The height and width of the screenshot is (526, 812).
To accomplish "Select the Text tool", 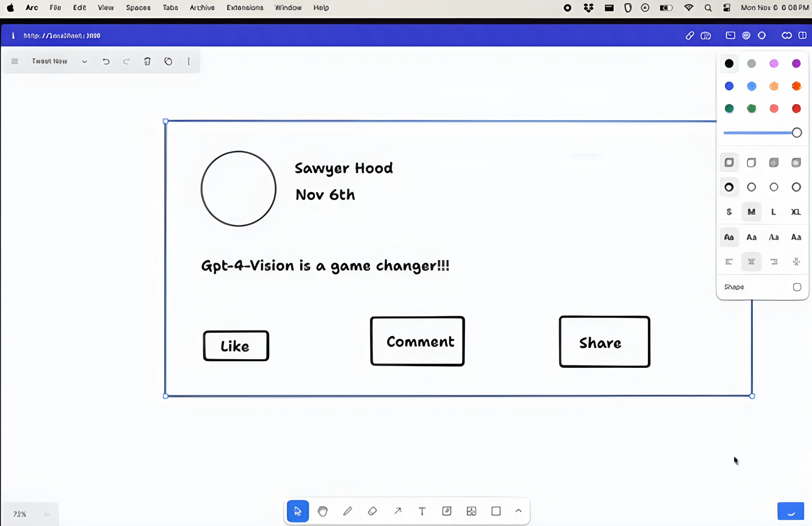I will (422, 511).
